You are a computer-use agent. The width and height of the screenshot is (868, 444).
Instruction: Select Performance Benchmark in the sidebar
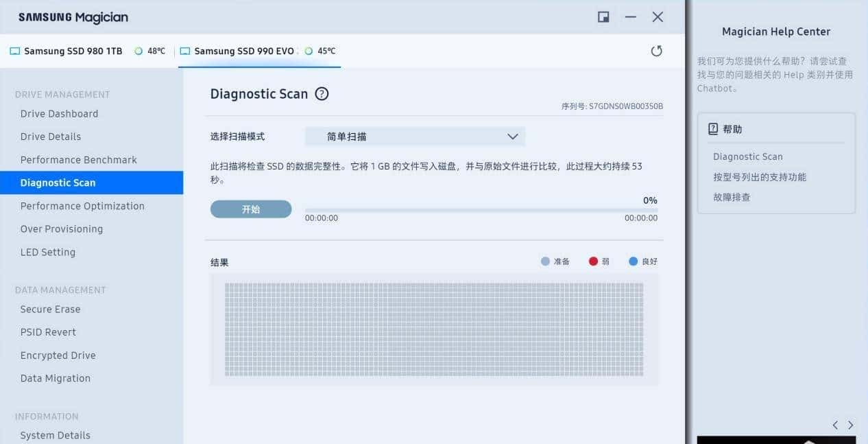click(x=78, y=159)
